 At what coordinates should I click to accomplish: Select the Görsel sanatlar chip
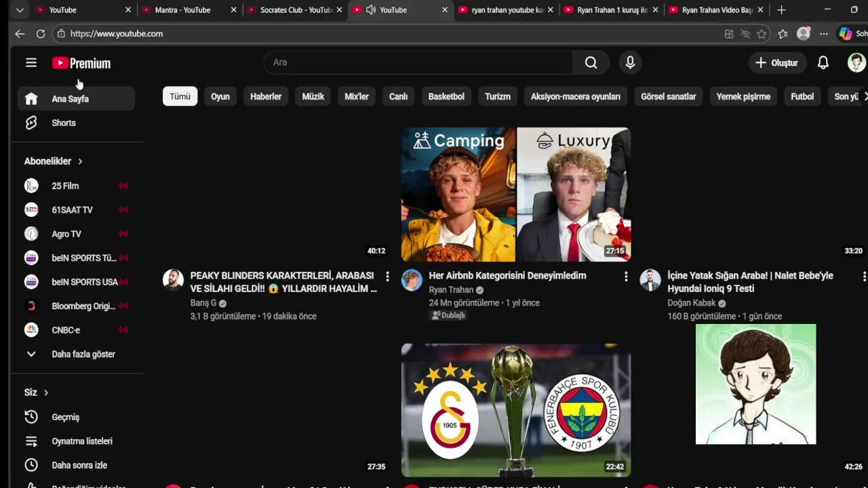click(669, 96)
